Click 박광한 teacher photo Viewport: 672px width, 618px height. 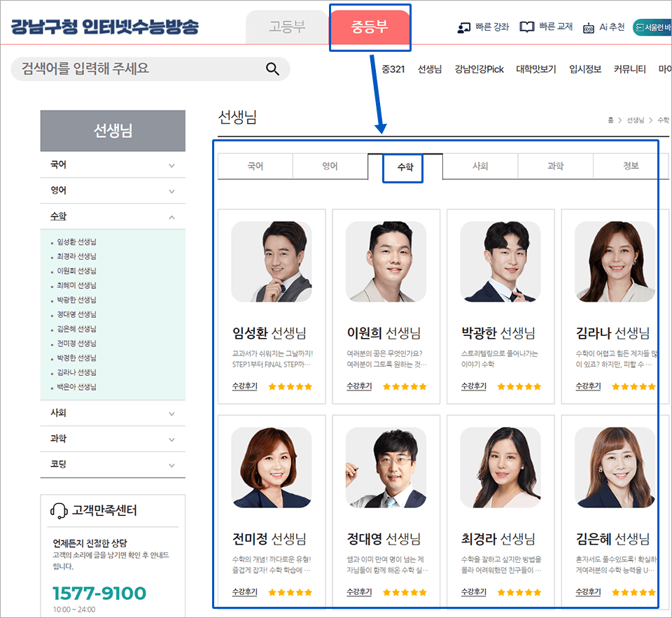[500, 262]
